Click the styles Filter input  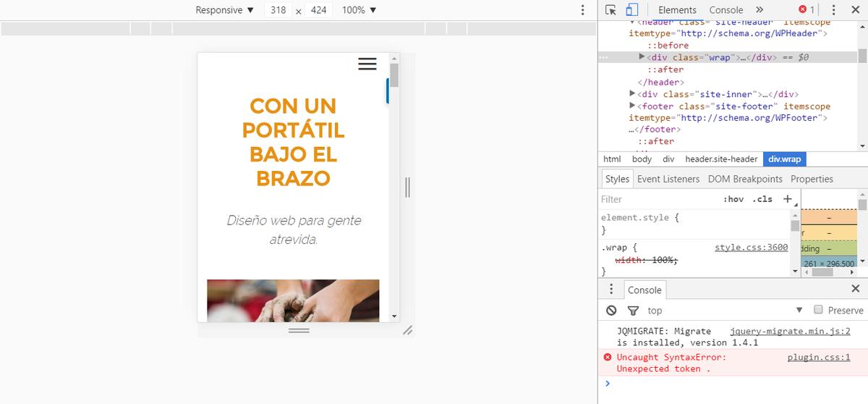click(x=657, y=199)
